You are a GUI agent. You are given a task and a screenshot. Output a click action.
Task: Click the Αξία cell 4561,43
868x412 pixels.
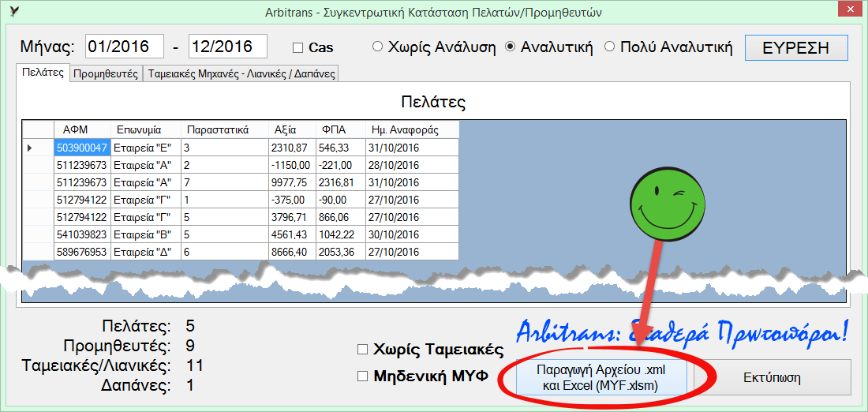coord(292,234)
